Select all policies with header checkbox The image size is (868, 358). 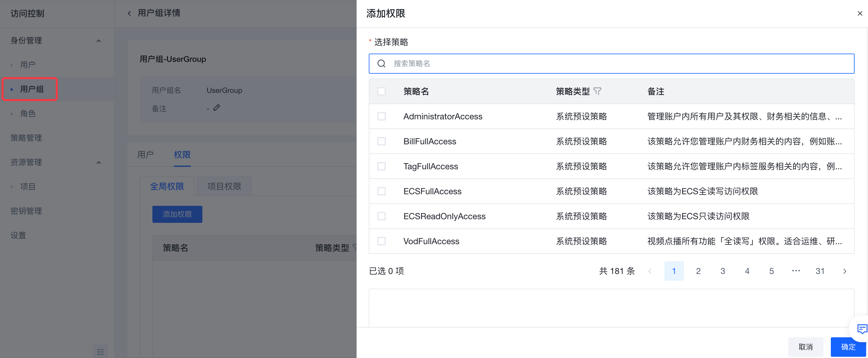[382, 92]
